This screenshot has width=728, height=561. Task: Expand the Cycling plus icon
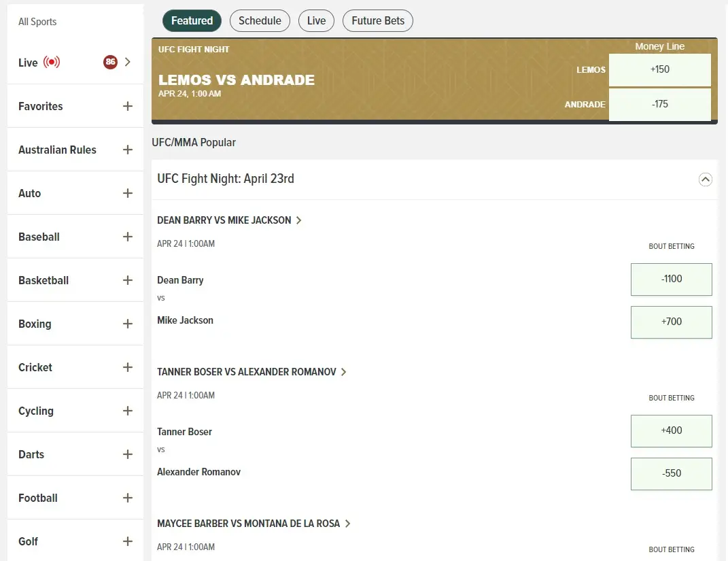click(x=128, y=411)
